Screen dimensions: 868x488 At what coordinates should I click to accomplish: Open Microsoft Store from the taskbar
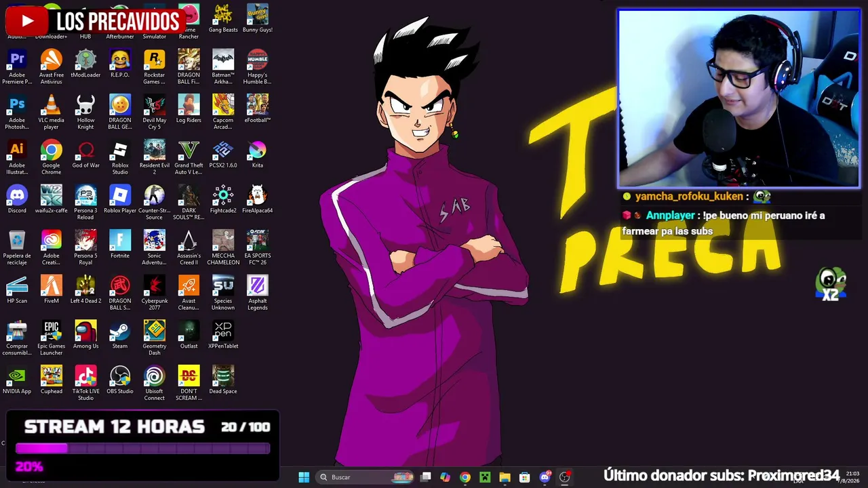coord(524,477)
